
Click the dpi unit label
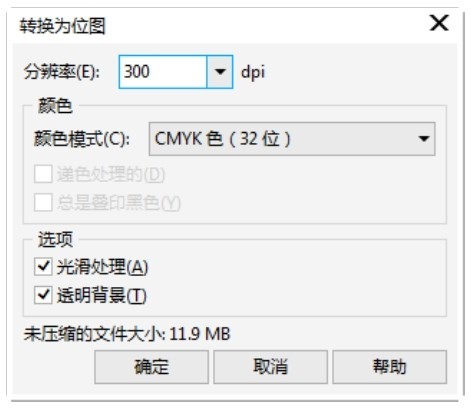click(253, 72)
